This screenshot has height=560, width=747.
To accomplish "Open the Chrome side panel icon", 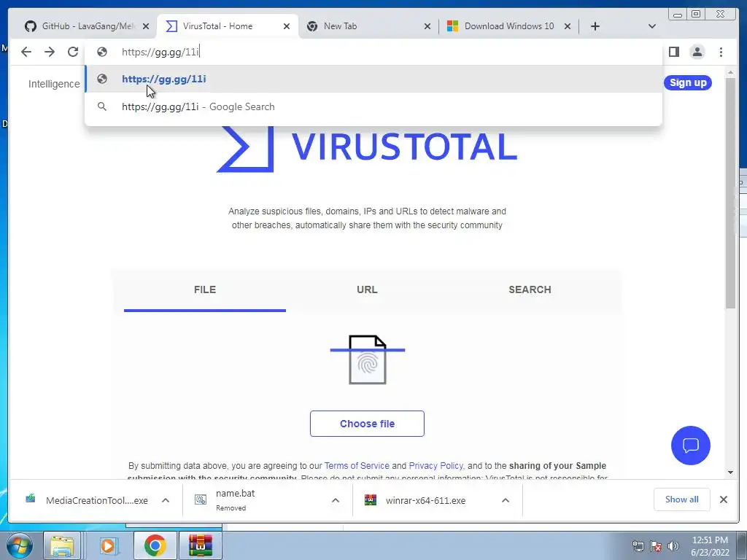I will (673, 52).
